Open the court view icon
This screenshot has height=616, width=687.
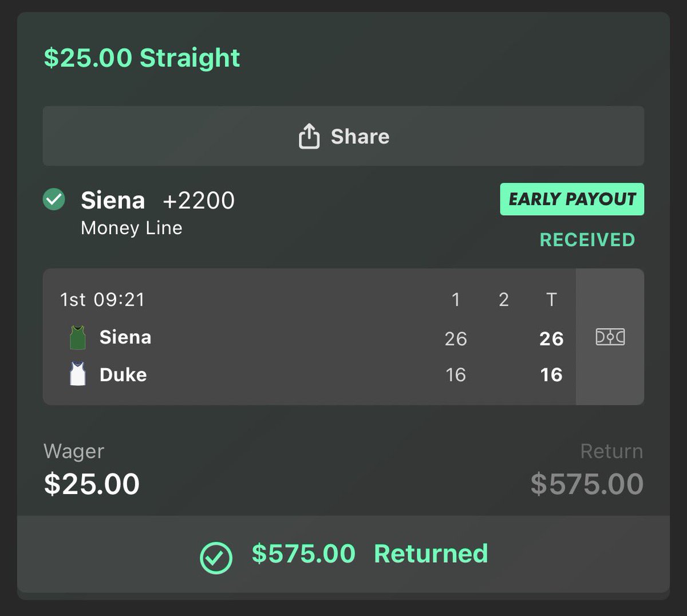point(610,337)
